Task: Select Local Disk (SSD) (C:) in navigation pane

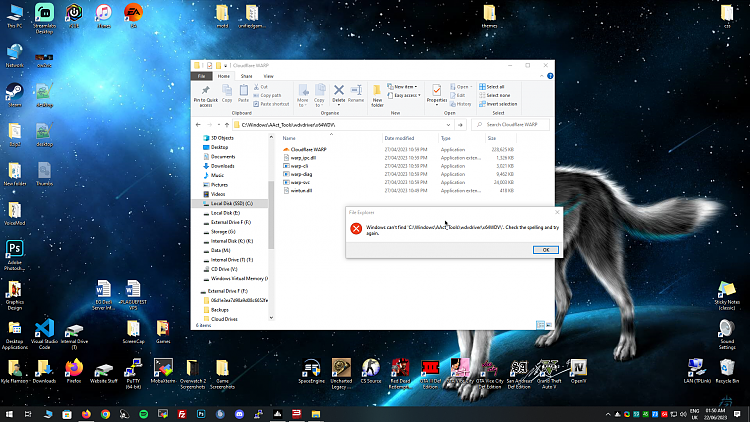Action: point(231,203)
